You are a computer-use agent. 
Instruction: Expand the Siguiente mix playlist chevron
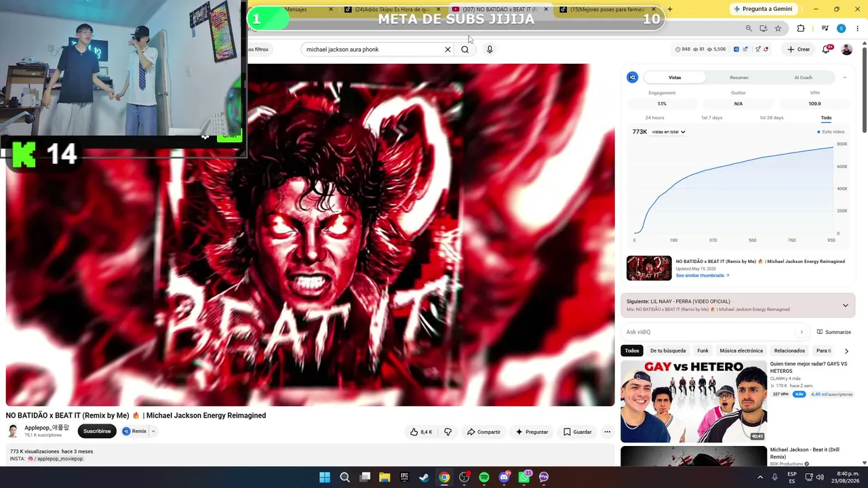pyautogui.click(x=845, y=305)
